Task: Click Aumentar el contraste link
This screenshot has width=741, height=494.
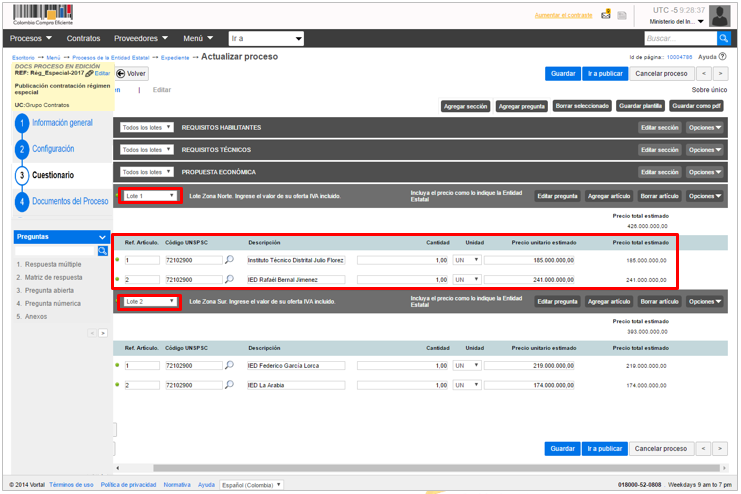Action: 563,15
